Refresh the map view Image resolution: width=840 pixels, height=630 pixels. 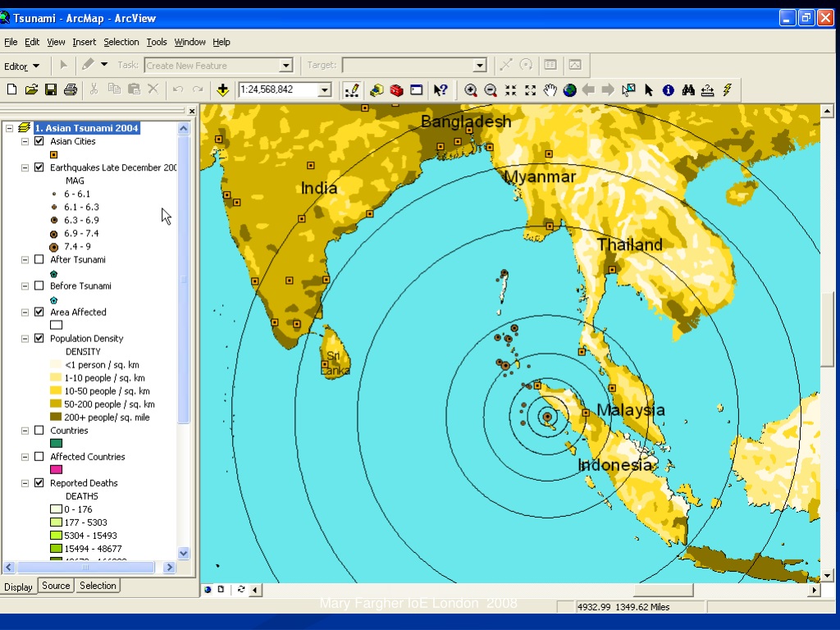pyautogui.click(x=241, y=589)
